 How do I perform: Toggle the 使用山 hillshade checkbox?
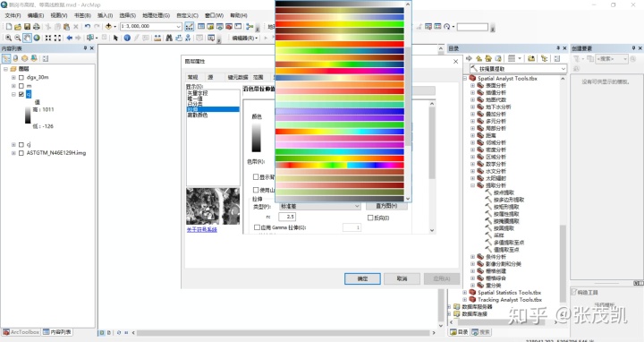[256, 190]
